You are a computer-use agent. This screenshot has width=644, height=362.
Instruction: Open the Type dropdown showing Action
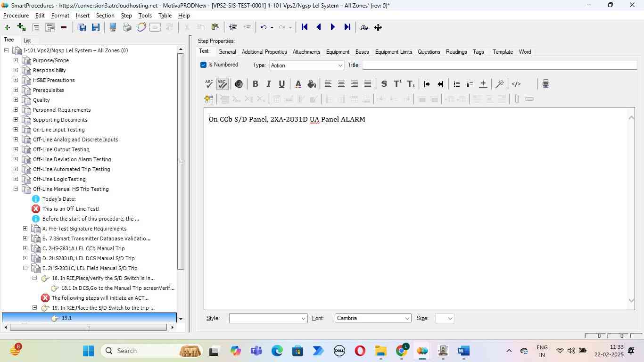306,66
